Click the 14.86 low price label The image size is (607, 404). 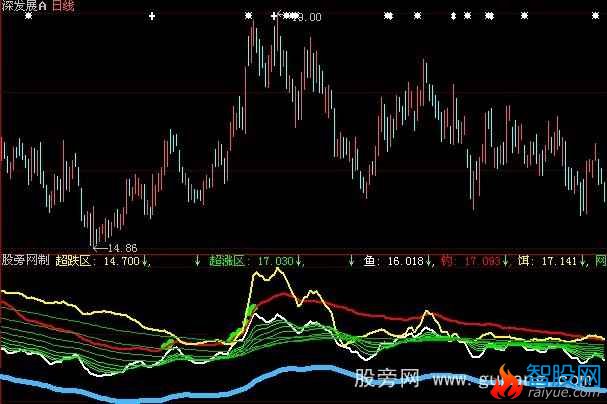[x=122, y=248]
